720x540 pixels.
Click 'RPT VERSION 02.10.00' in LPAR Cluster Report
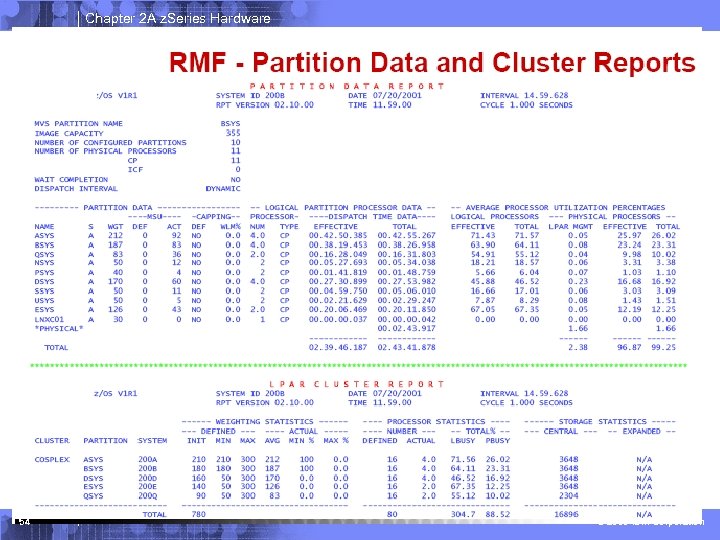pos(264,403)
